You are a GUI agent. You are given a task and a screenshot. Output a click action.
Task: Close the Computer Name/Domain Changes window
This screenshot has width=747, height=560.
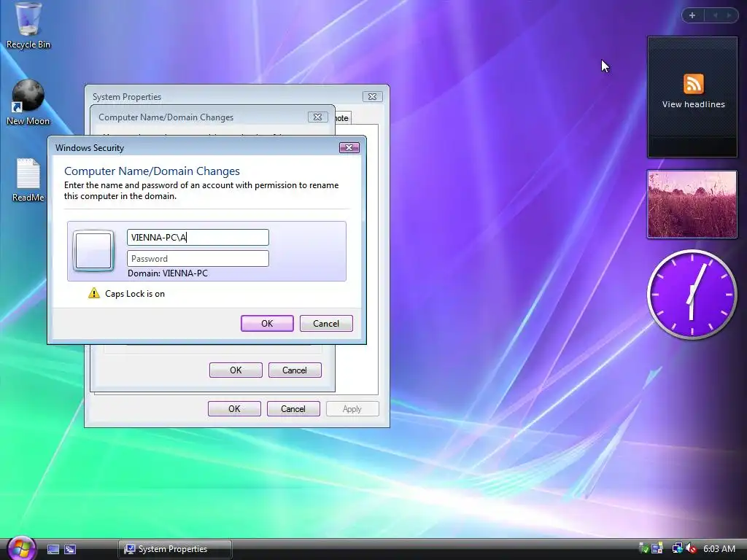(317, 117)
